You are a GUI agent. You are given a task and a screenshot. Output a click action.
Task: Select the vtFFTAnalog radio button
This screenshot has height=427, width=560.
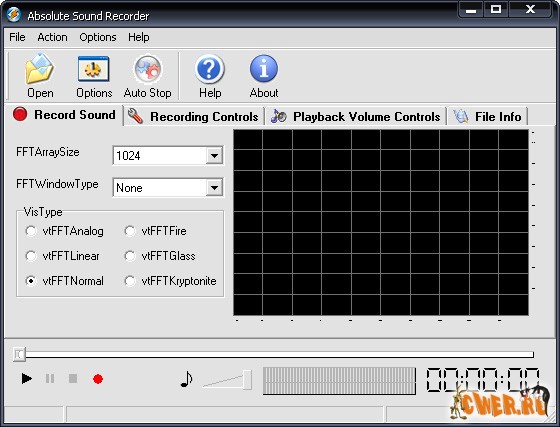(x=31, y=231)
